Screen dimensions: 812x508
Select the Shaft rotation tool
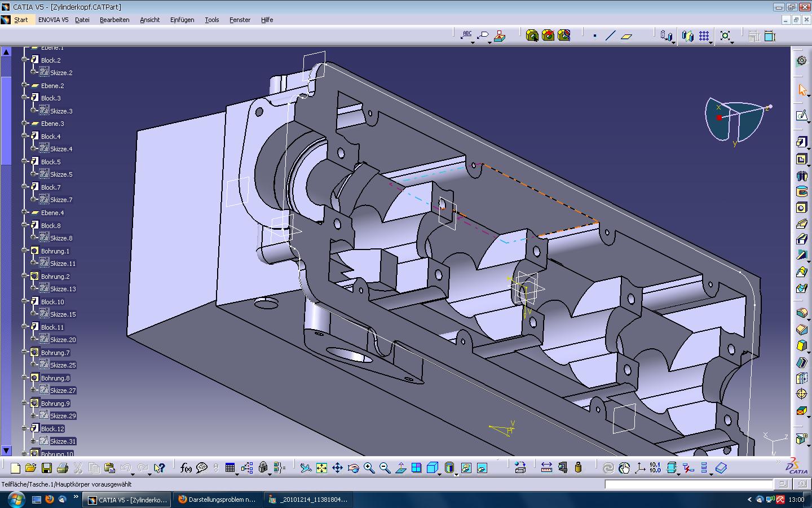pyautogui.click(x=801, y=176)
